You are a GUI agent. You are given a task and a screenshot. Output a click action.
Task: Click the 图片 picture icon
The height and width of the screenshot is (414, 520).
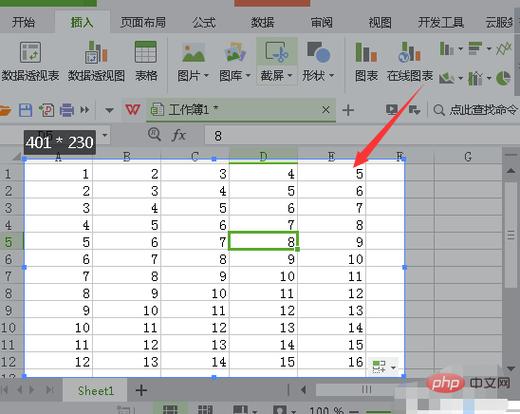193,53
